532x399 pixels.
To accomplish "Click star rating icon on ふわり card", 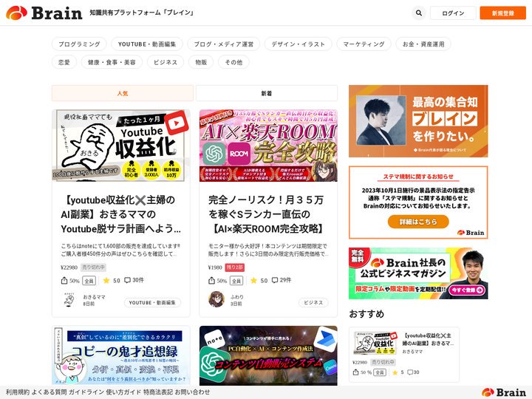I will point(253,280).
